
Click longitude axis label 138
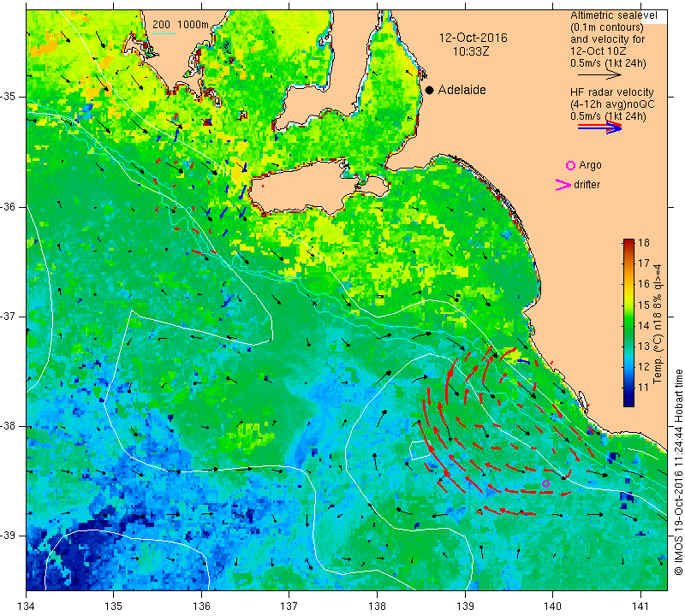coord(377,607)
